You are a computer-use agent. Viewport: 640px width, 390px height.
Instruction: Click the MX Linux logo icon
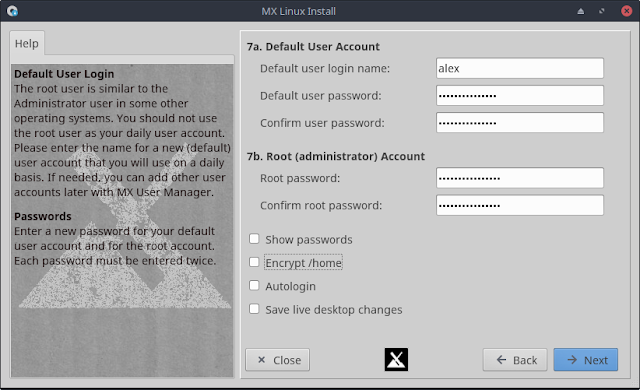[x=396, y=359]
